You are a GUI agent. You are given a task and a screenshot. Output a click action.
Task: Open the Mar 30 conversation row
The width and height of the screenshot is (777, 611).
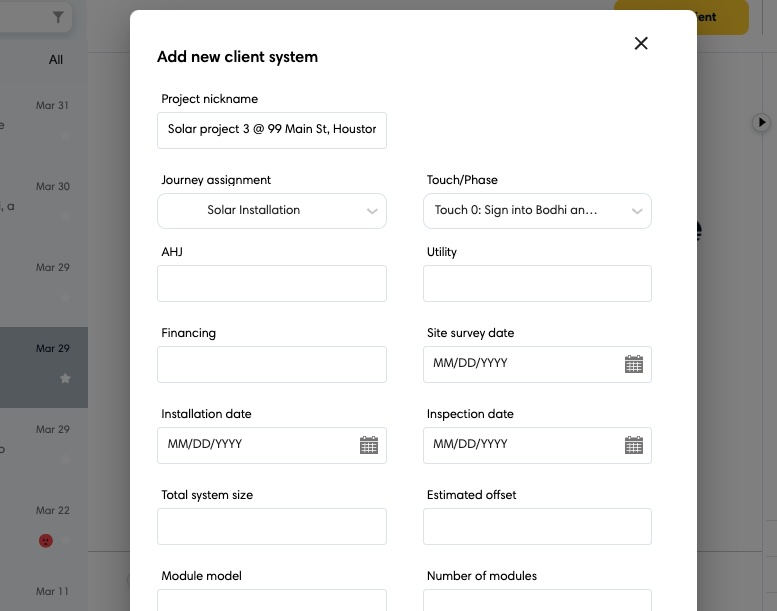44,206
